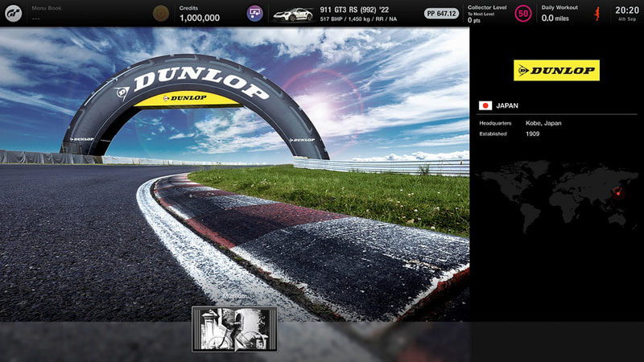Open the purple garage car-change icon
The image size is (644, 362).
pyautogui.click(x=254, y=14)
